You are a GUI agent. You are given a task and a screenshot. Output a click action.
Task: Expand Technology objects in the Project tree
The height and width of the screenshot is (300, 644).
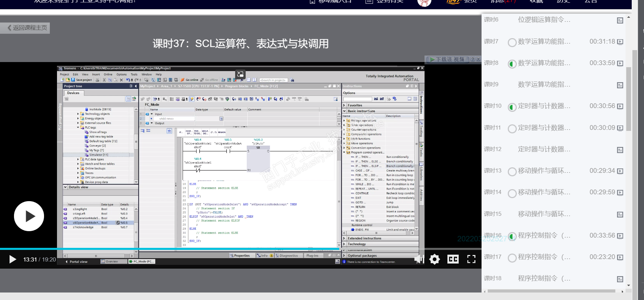tap(78, 114)
